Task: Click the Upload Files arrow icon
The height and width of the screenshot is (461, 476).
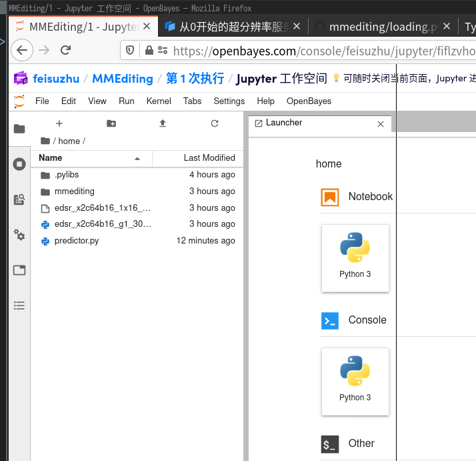Action: [x=163, y=123]
